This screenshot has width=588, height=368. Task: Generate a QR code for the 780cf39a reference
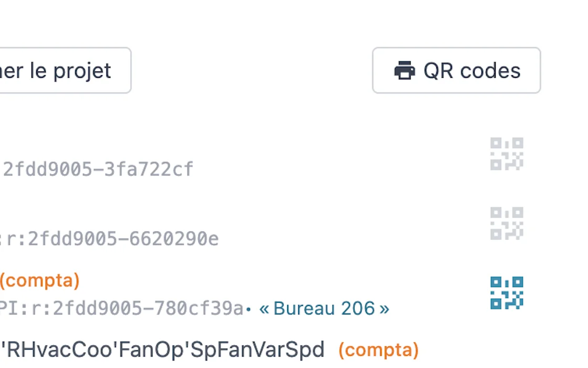click(506, 293)
